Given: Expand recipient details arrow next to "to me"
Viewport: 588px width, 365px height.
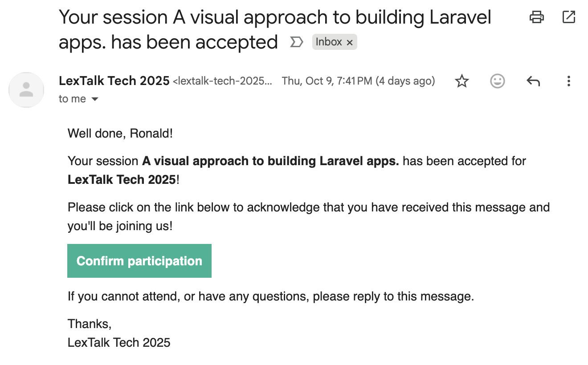Looking at the screenshot, I should coord(94,99).
